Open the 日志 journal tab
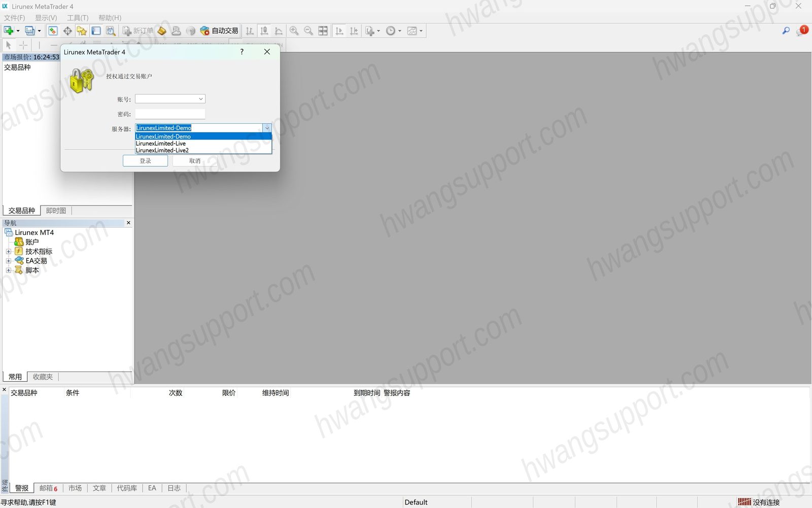Screen dimensions: 812x508 [174, 488]
